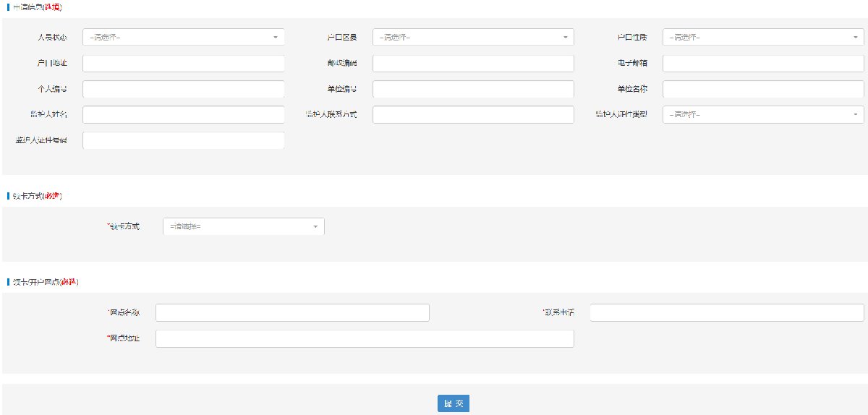868x415 pixels.
Task: Focus the 单位名称 input field
Action: (765, 89)
